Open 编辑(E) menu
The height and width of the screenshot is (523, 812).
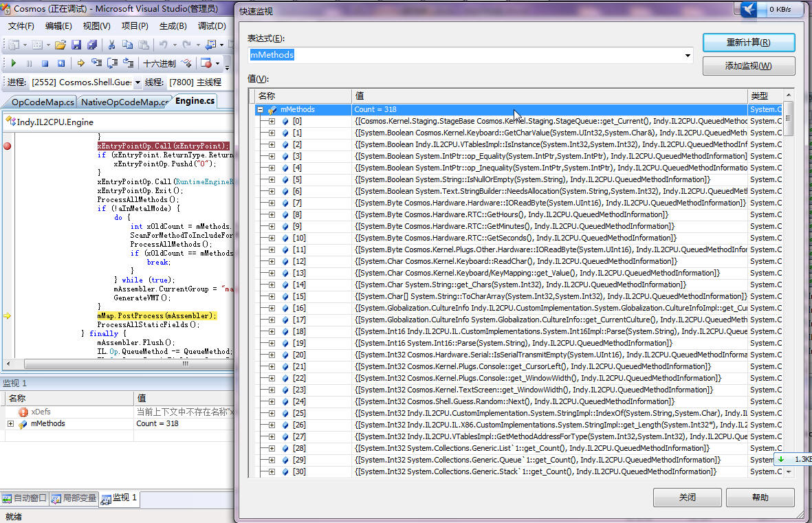58,26
